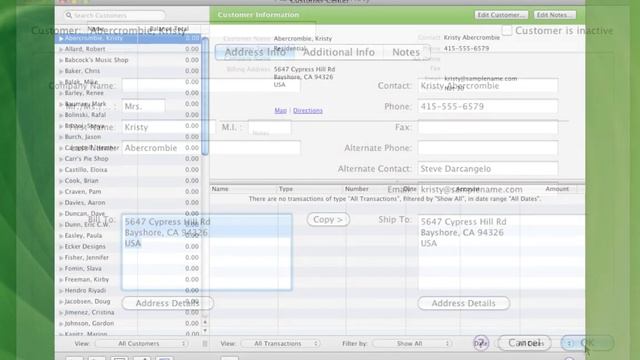Click the Phone field 415-555-6579
The width and height of the screenshot is (640, 360).
(488, 107)
